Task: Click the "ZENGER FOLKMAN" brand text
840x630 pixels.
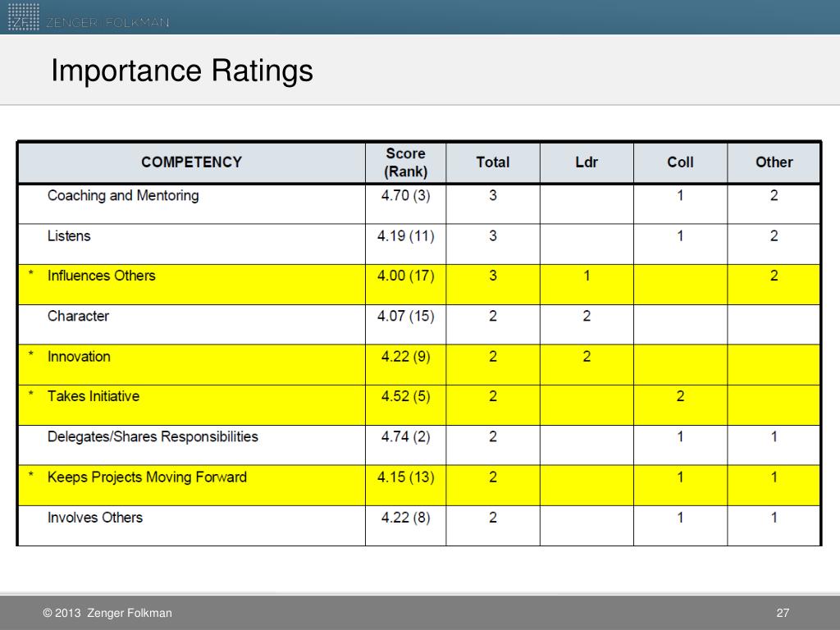Action: click(107, 22)
